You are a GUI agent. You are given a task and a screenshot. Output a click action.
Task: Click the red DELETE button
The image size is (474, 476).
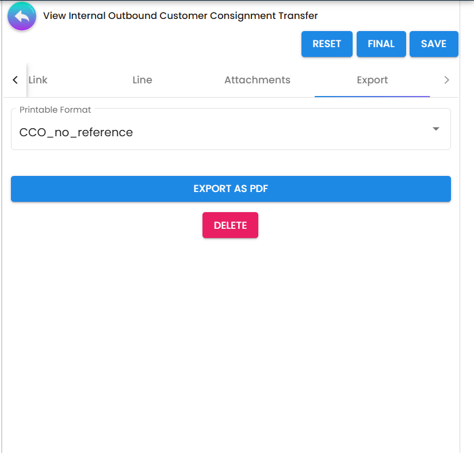click(230, 225)
